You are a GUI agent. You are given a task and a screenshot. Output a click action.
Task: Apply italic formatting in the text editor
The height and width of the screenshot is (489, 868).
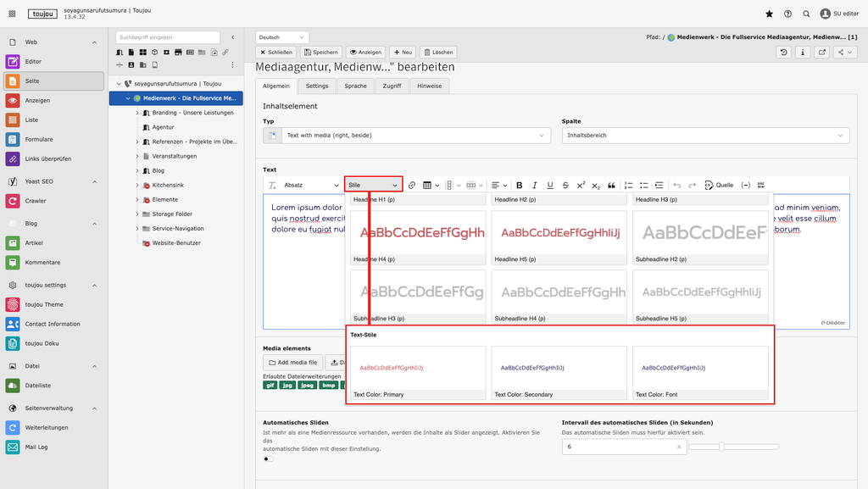pyautogui.click(x=535, y=186)
